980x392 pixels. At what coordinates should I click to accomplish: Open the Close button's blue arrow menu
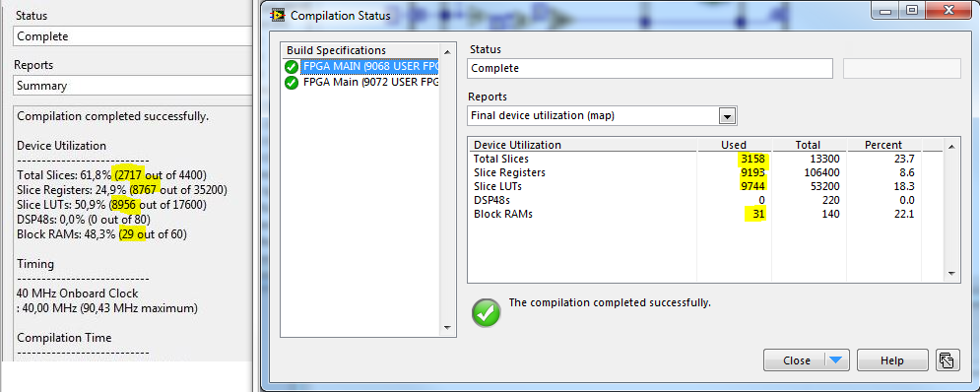pyautogui.click(x=835, y=360)
